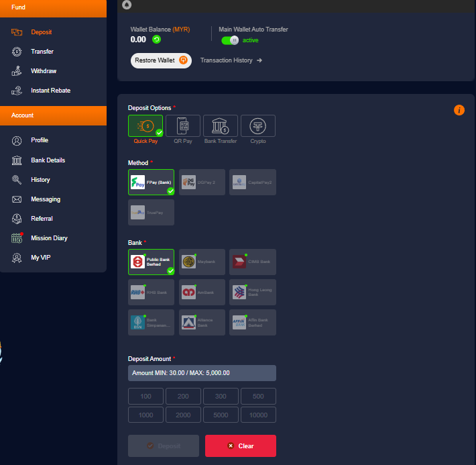Click the Deposit Amount input field
Screen dimensions: 476x465
[202, 373]
